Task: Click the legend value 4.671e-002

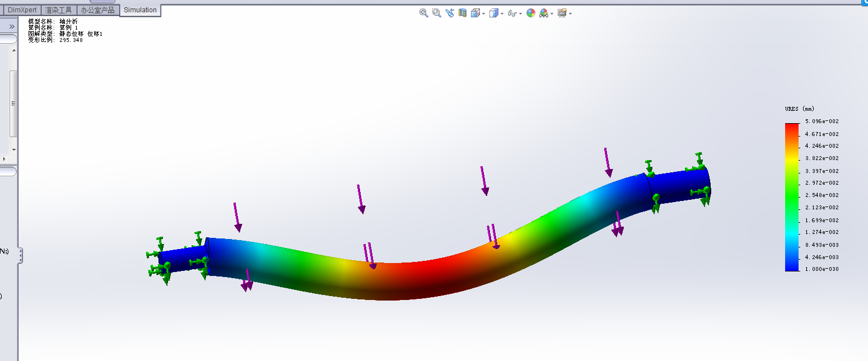Action: pyautogui.click(x=822, y=134)
